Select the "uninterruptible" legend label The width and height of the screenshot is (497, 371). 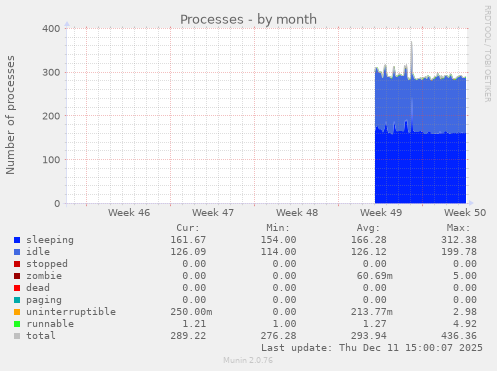click(71, 312)
